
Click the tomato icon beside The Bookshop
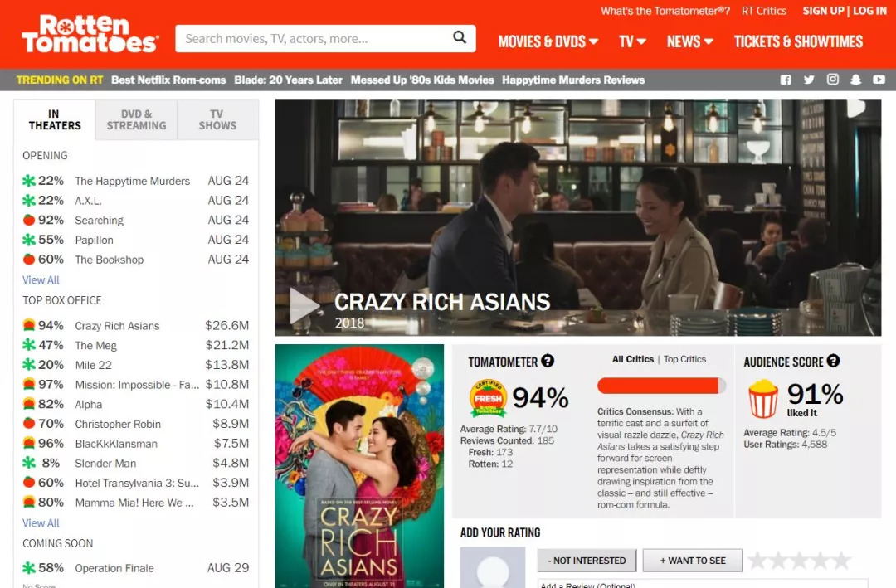(x=28, y=260)
